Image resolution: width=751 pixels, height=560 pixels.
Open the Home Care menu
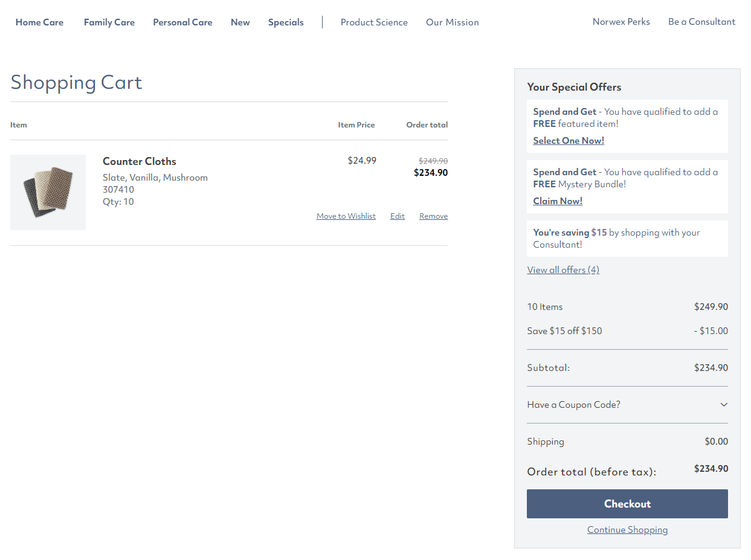39,22
